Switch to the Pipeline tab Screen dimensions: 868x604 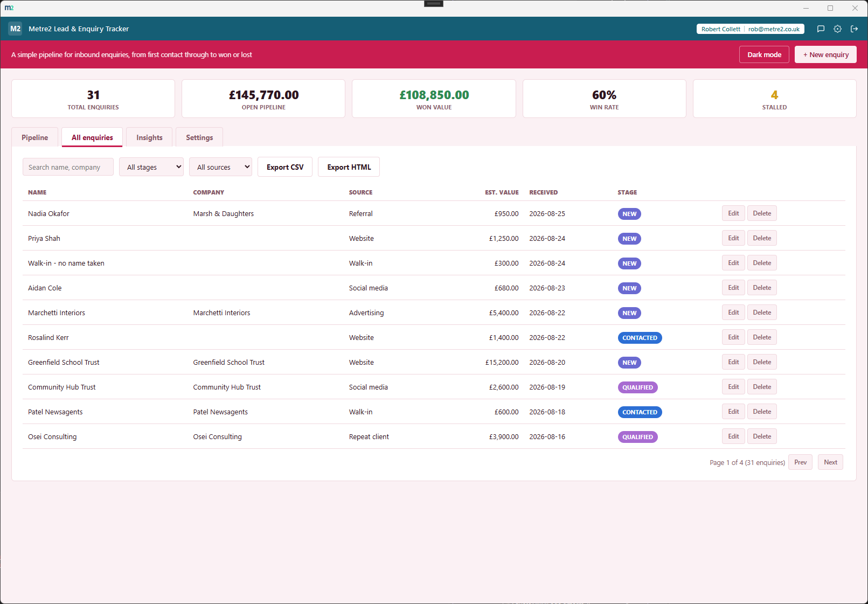click(35, 137)
